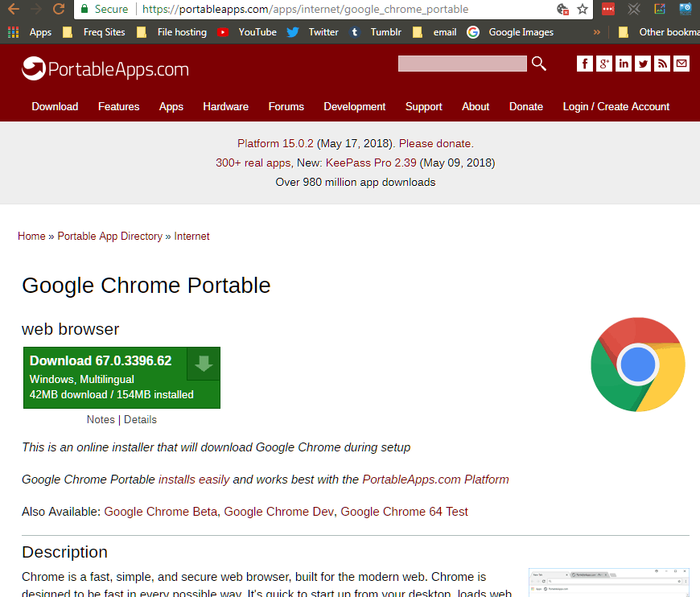Viewport: 700px width, 597px height.
Task: Click the browser forward arrow
Action: pyautogui.click(x=36, y=9)
